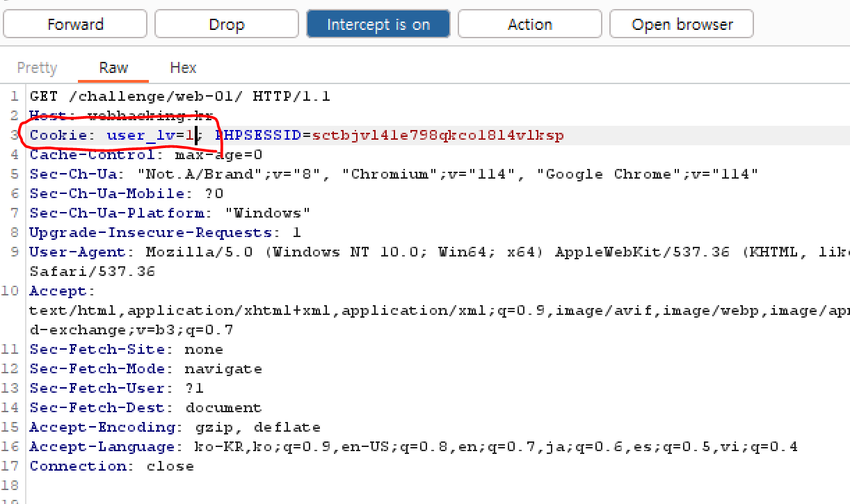
Task: Select the Raw tab
Action: click(x=113, y=67)
